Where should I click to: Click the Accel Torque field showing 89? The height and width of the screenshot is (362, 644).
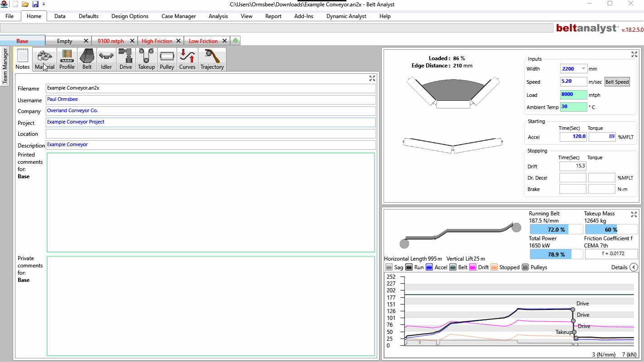pyautogui.click(x=602, y=136)
